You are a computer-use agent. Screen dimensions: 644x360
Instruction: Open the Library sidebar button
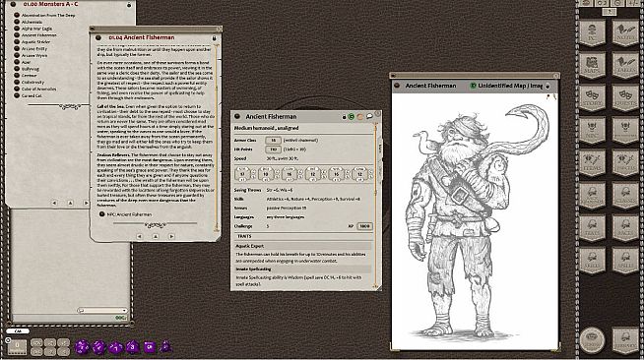coord(625,340)
